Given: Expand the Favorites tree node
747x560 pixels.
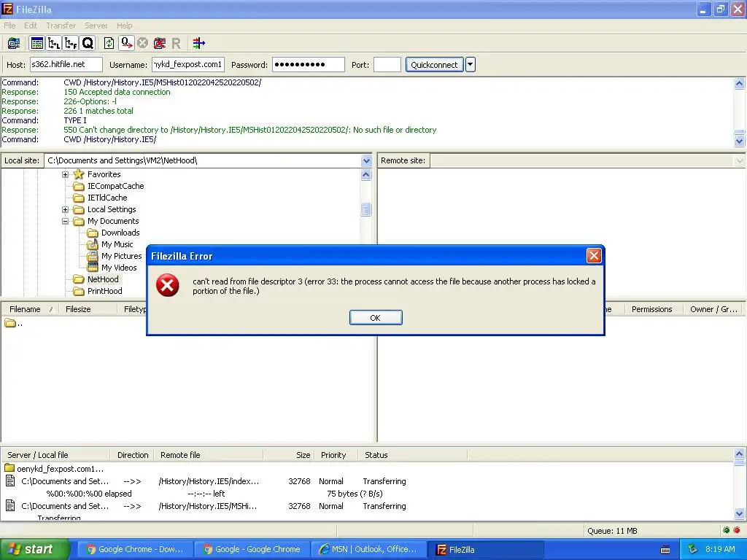Looking at the screenshot, I should [x=65, y=174].
